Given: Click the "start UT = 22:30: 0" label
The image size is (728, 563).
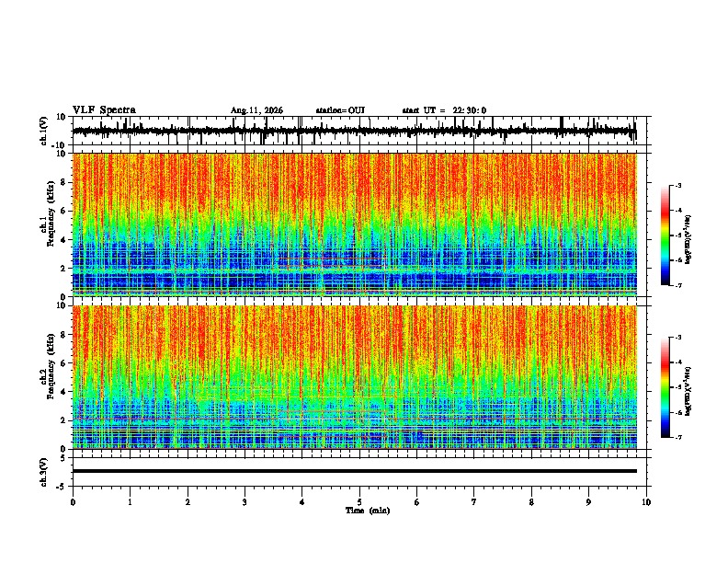Looking at the screenshot, I should pyautogui.click(x=444, y=110).
